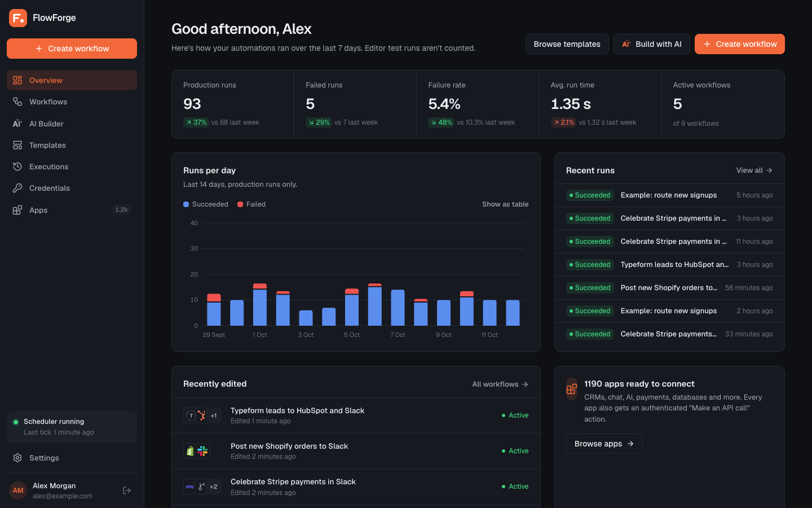Click Active status of Typeform workflow

(x=515, y=415)
